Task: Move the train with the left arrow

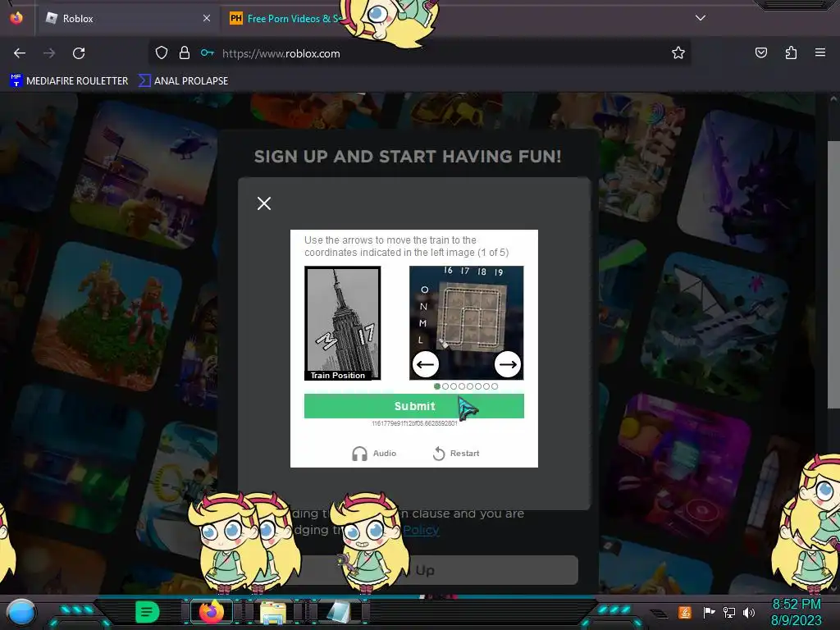Action: [x=426, y=364]
